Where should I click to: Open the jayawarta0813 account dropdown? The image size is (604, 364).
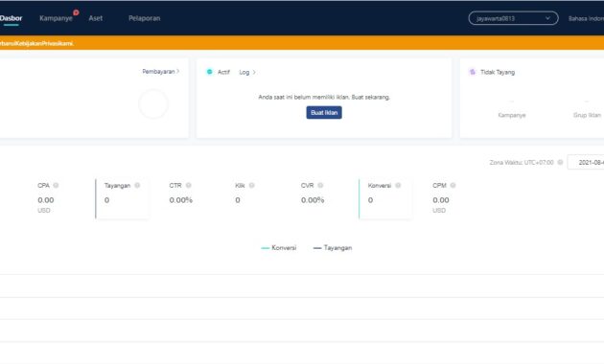[513, 18]
